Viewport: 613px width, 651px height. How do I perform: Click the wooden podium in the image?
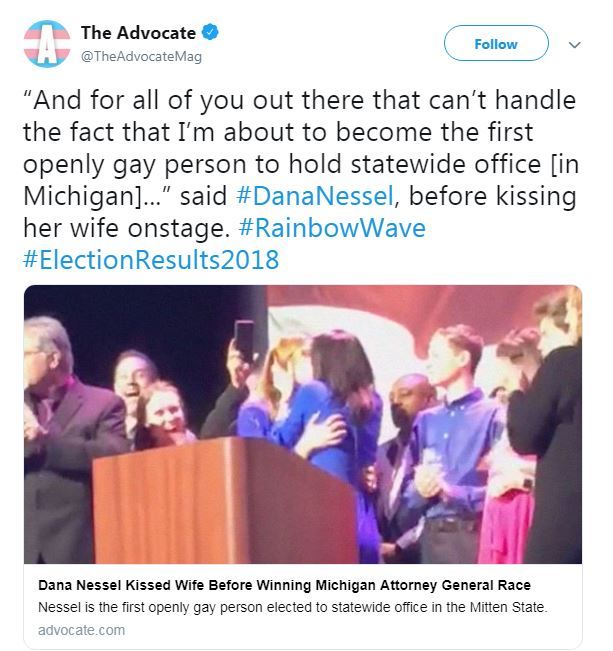224,500
